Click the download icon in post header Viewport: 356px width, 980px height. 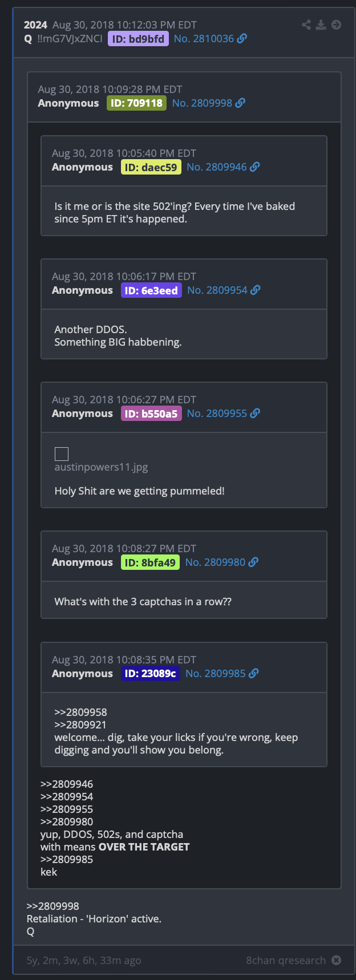[321, 25]
